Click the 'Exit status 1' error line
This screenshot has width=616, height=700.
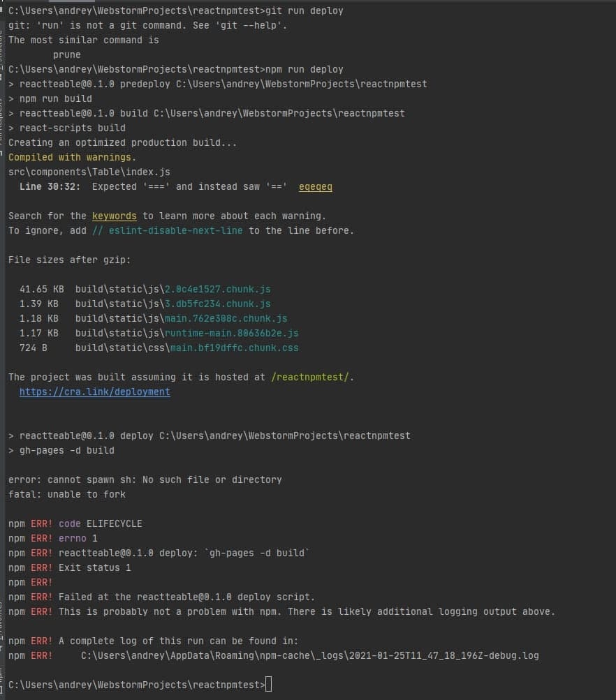pos(70,568)
